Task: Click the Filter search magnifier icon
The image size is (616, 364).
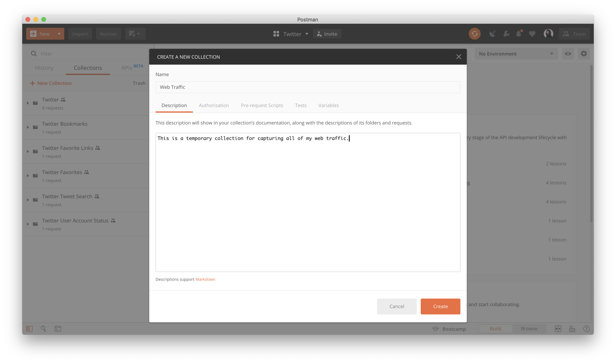Action: click(34, 54)
